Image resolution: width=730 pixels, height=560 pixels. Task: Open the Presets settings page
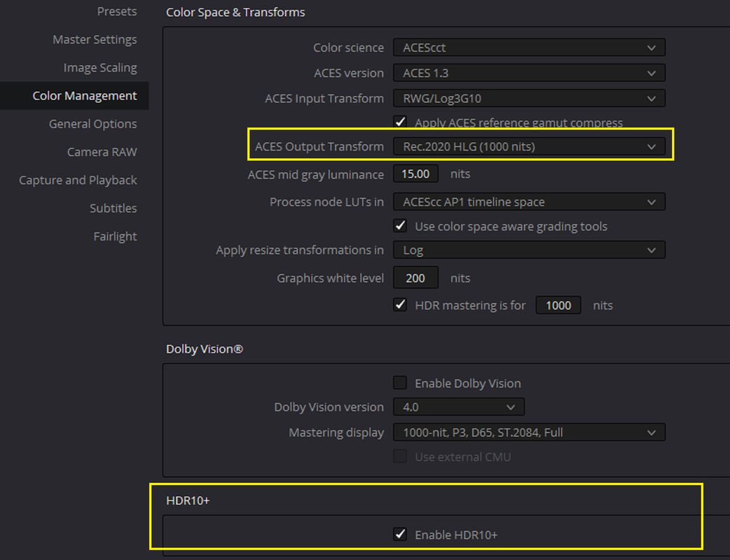point(117,12)
